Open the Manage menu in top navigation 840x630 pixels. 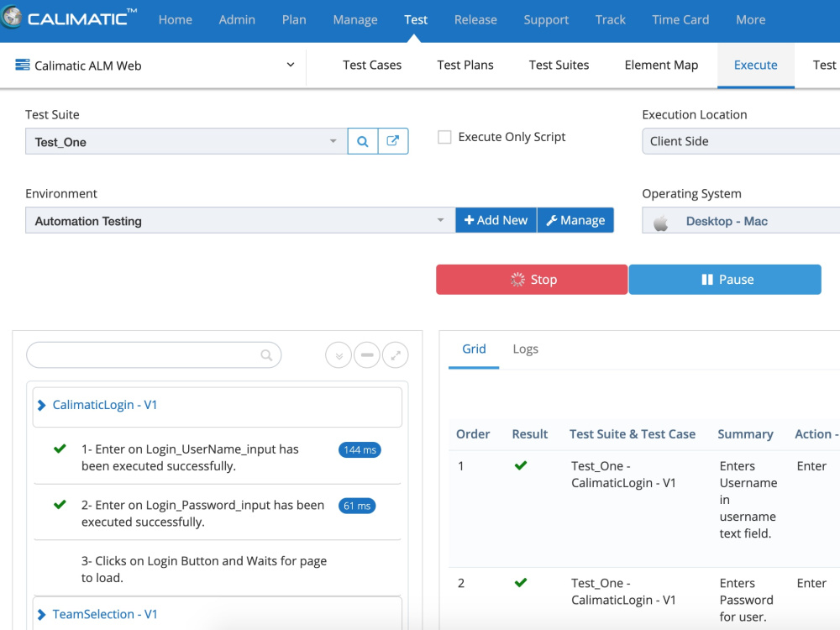(355, 20)
